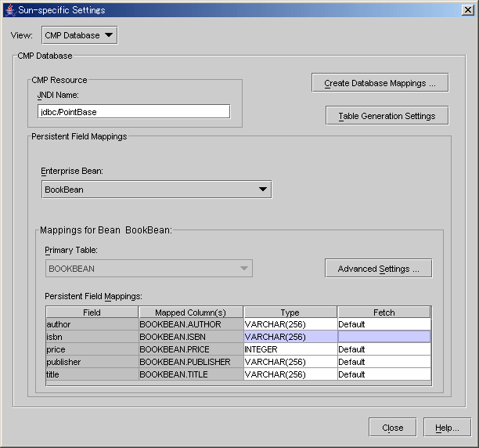Select the title field cell

tap(92, 374)
